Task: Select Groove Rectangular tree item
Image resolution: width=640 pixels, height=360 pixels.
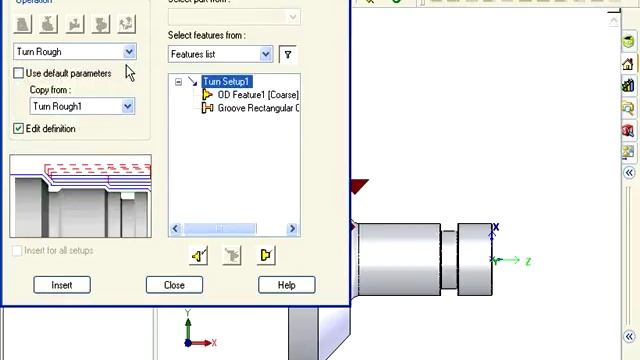Action: 258,108
